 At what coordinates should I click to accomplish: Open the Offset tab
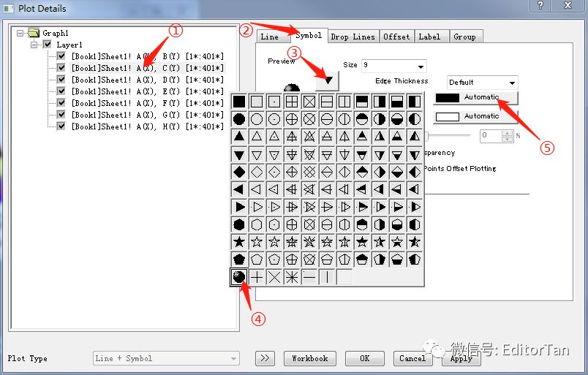[x=396, y=37]
